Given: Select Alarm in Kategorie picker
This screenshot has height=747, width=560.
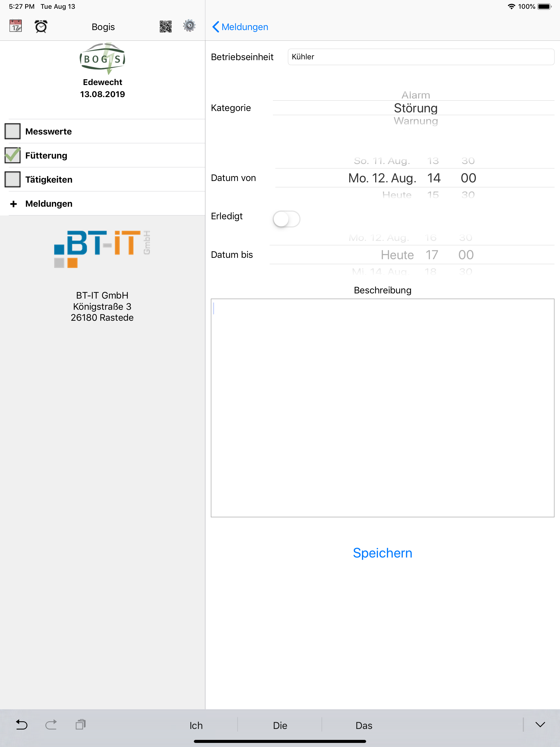Looking at the screenshot, I should pyautogui.click(x=415, y=95).
